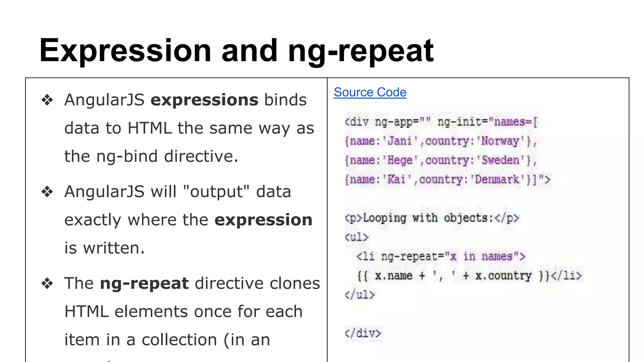644x362 pixels.
Task: Click the text 'the ng-bind directive.'
Action: coord(151,156)
